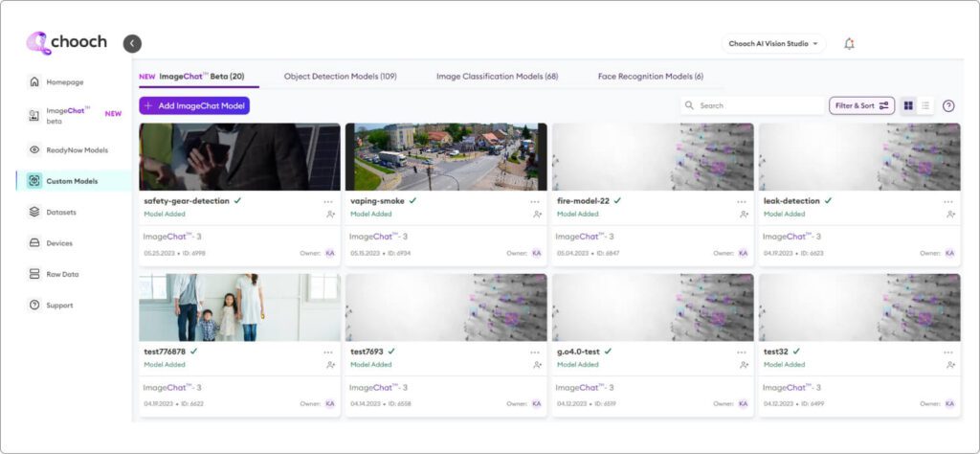Screen dimensions: 980x454
Task: Click add user icon on vaping-smoke
Action: [x=537, y=215]
